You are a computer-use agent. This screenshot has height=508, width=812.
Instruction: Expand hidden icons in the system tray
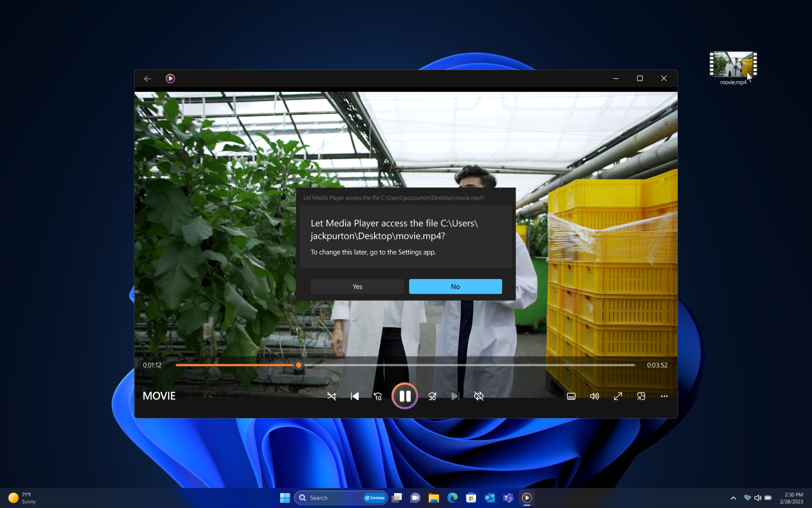733,498
